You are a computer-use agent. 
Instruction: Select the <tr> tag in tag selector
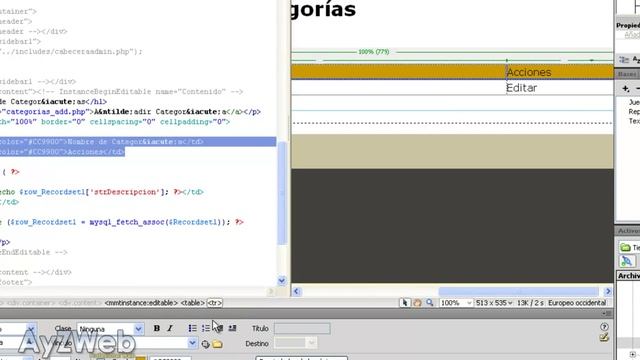coord(215,303)
